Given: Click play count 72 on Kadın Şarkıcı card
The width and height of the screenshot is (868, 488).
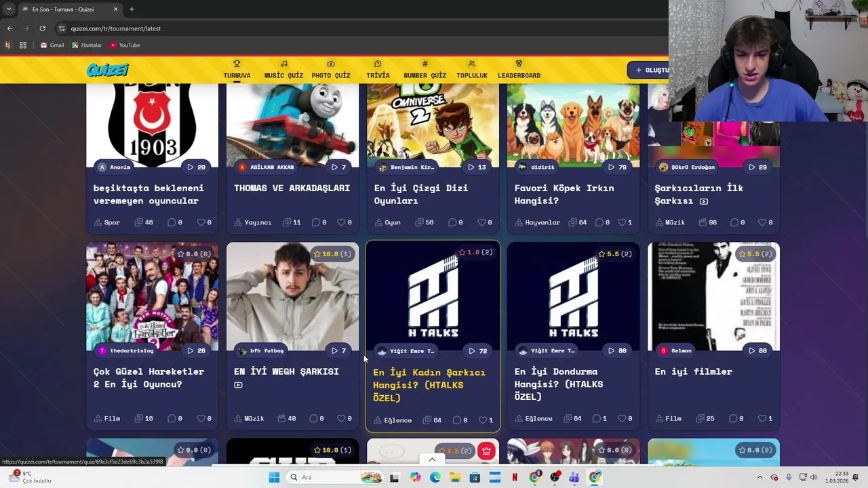Looking at the screenshot, I should point(477,351).
